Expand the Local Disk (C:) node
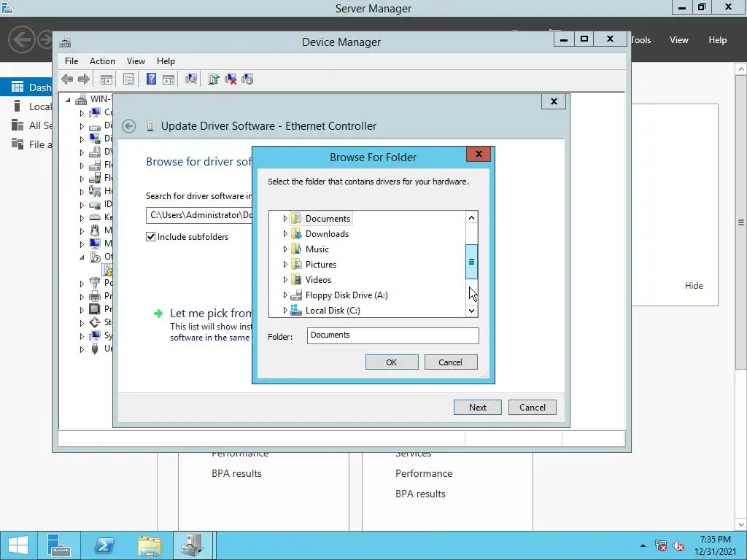This screenshot has width=747, height=560. point(285,310)
